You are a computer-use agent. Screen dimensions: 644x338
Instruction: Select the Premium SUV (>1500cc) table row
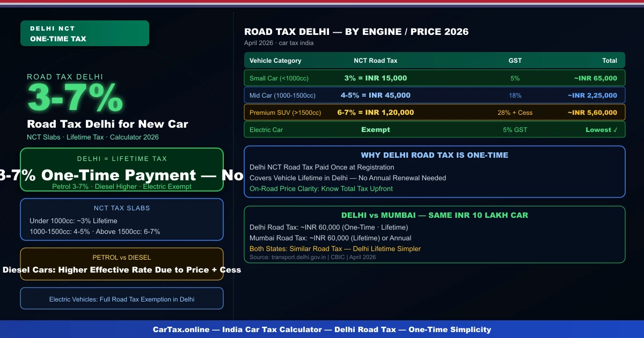(434, 112)
